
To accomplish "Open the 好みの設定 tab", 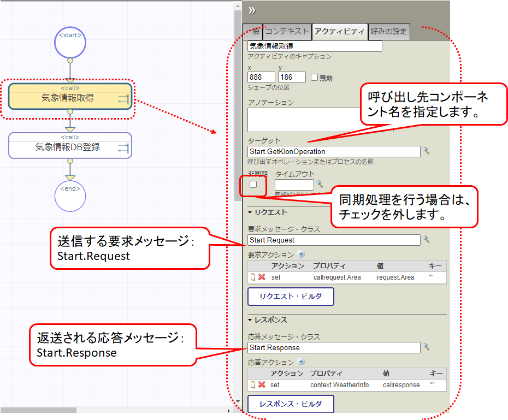I will point(388,32).
